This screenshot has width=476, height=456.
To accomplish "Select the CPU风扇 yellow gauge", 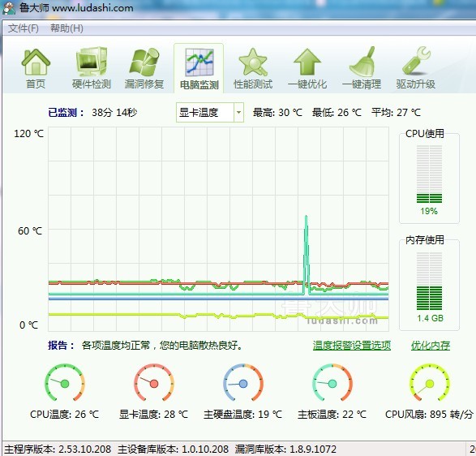I will click(429, 383).
